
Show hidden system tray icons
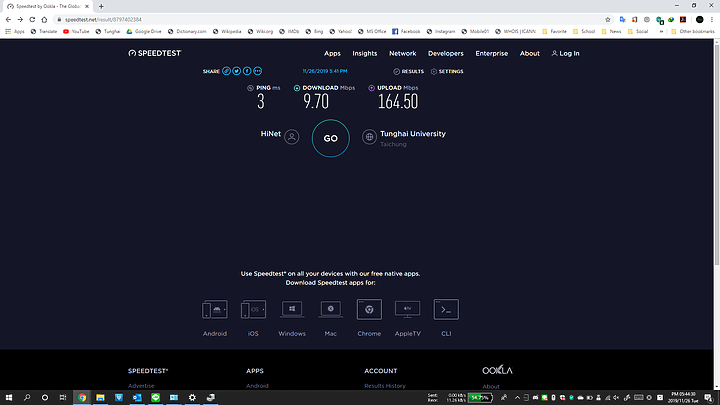517,398
